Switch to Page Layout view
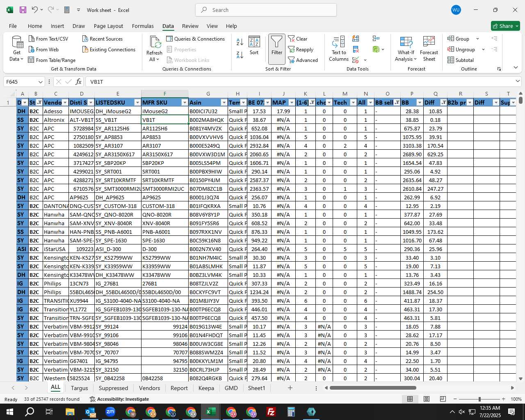The height and width of the screenshot is (420, 525). tap(427, 399)
